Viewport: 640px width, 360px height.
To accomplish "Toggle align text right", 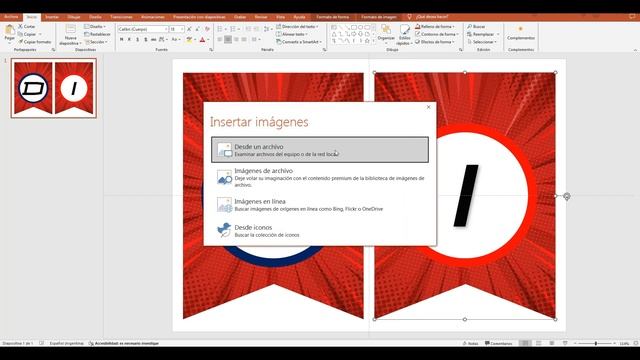I will pyautogui.click(x=236, y=40).
